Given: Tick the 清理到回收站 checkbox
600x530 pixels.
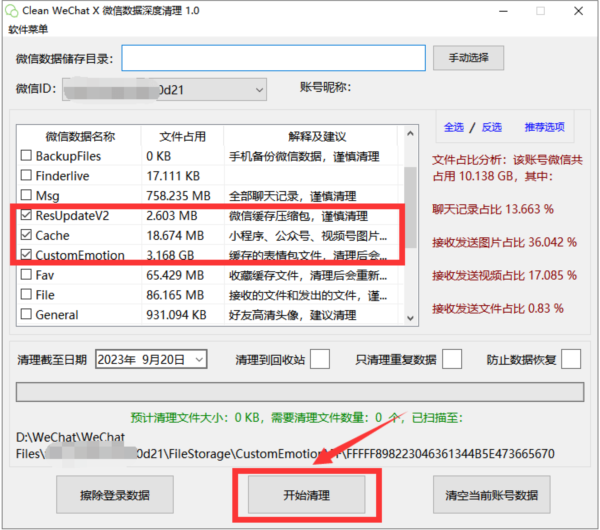Looking at the screenshot, I should (x=320, y=359).
